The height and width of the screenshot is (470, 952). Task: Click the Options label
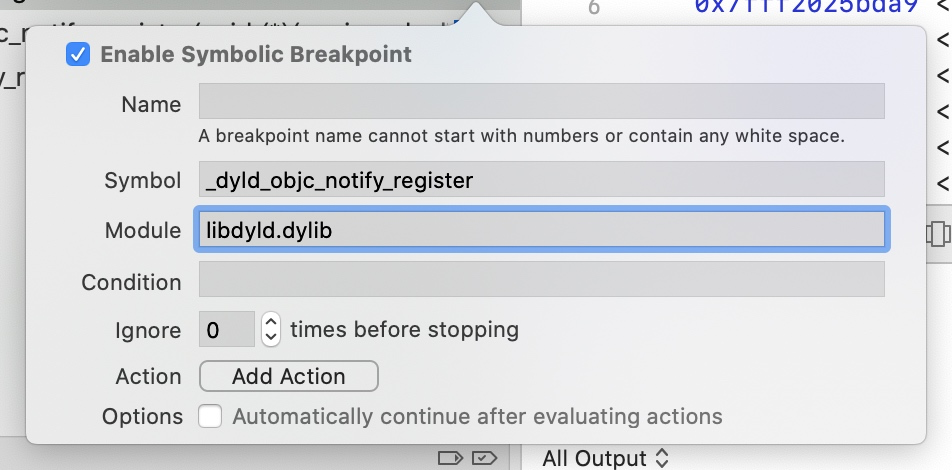[142, 416]
